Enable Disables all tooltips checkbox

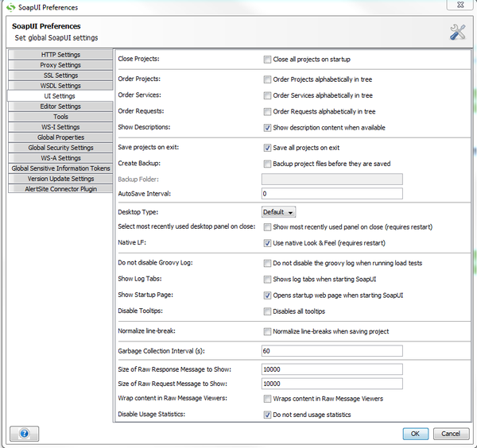coord(267,311)
